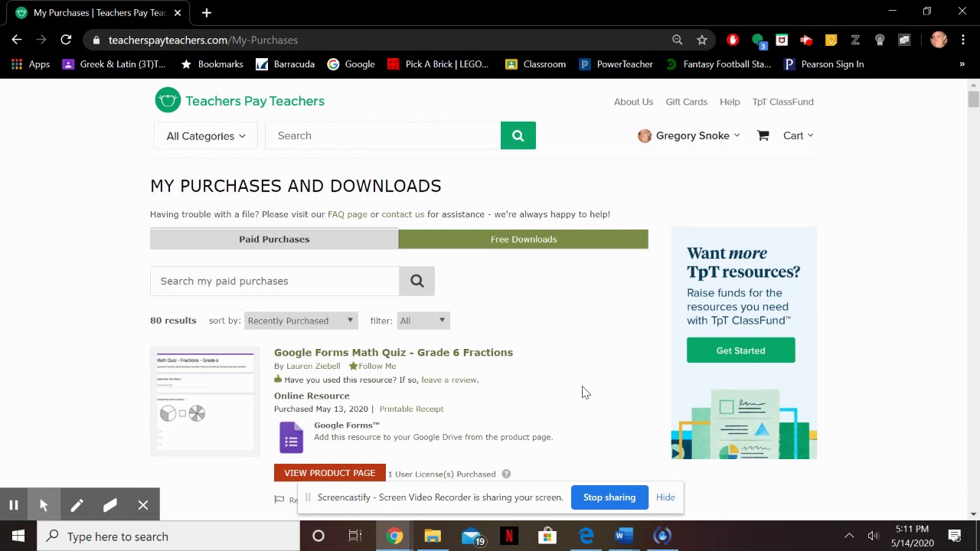The height and width of the screenshot is (551, 980).
Task: Hide the Screencastify sharing notification
Action: [x=665, y=497]
